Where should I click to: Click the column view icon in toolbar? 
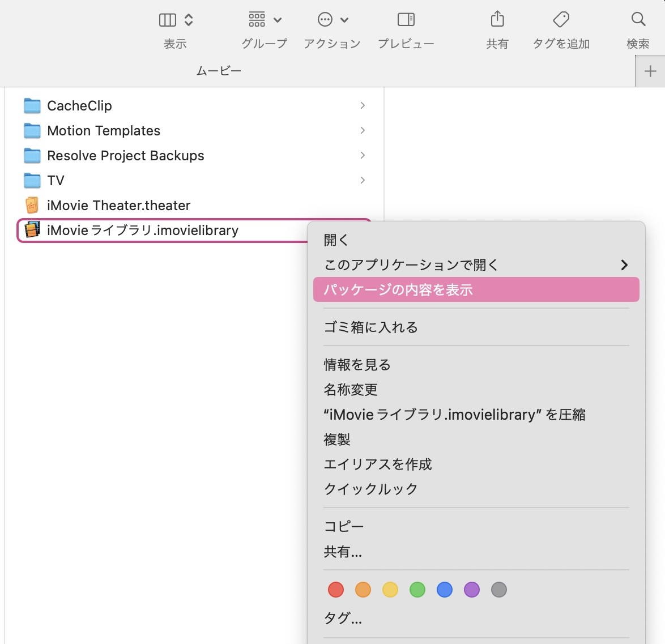point(168,20)
